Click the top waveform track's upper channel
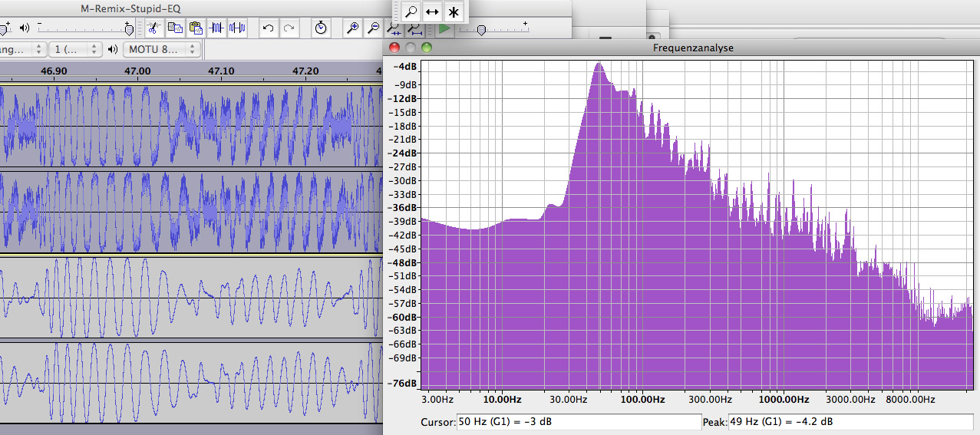This screenshot has height=435, width=980. [191, 126]
